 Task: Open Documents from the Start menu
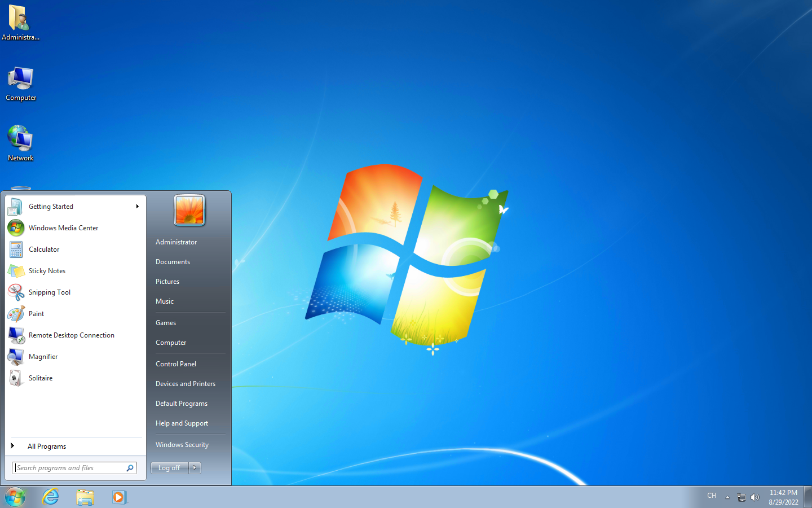173,262
